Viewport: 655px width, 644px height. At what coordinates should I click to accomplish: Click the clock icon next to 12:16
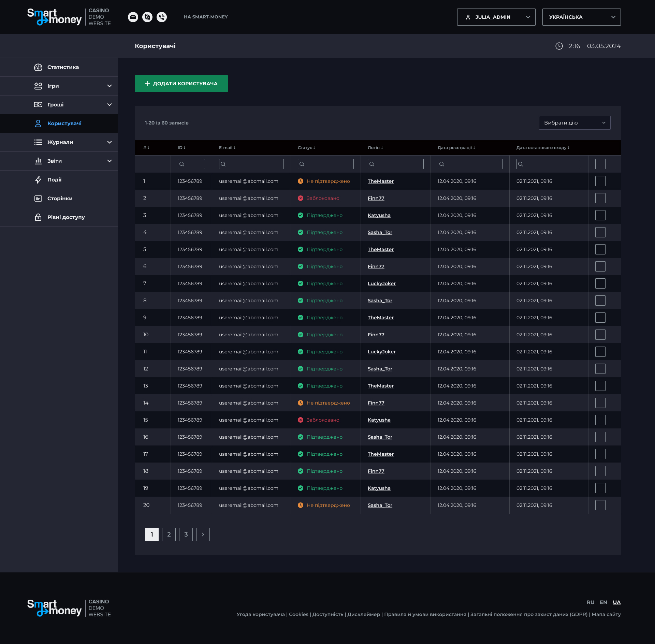coord(559,46)
